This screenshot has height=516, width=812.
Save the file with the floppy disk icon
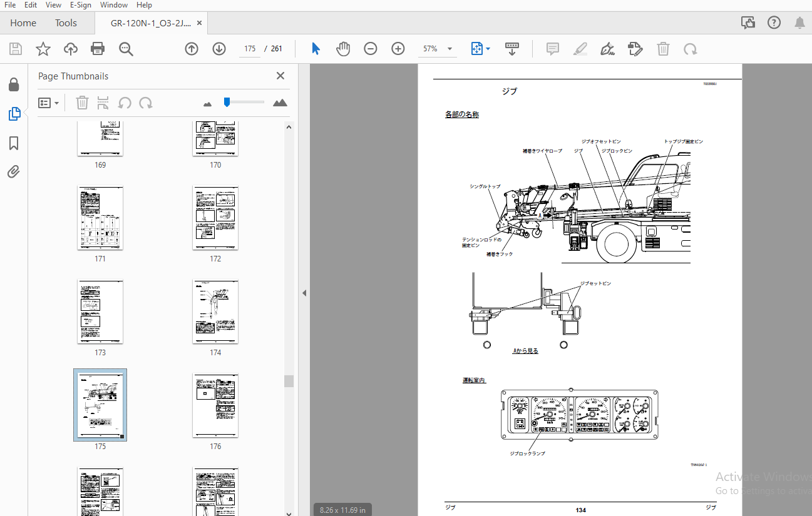pyautogui.click(x=16, y=49)
